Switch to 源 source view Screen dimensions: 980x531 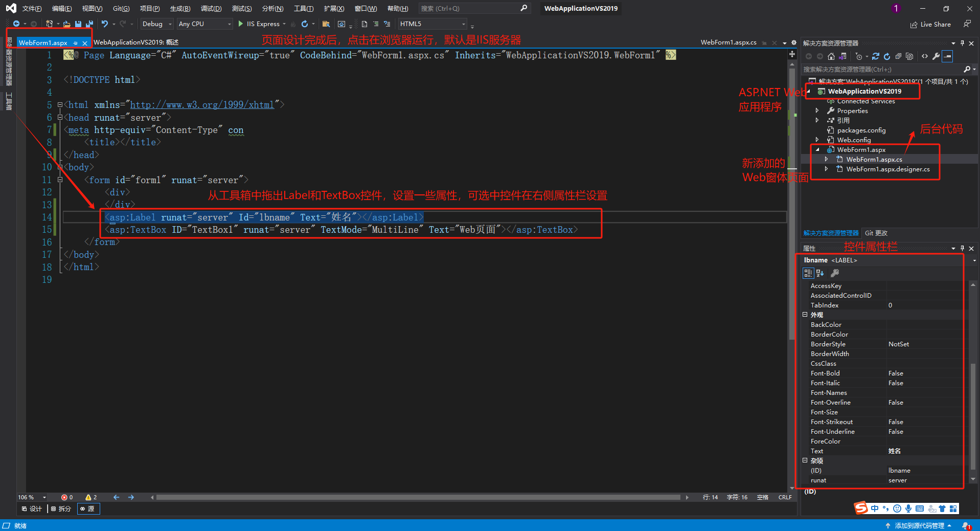click(x=88, y=509)
